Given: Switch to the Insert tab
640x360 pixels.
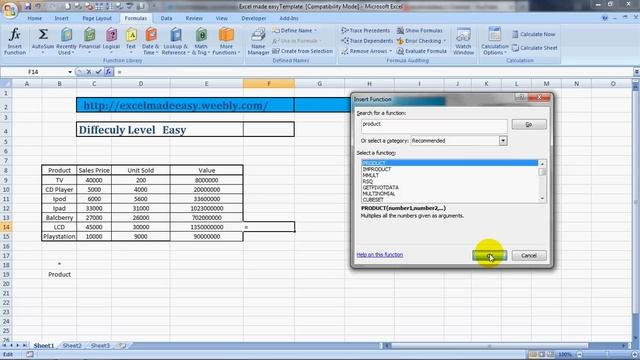Looking at the screenshot, I should 62,18.
